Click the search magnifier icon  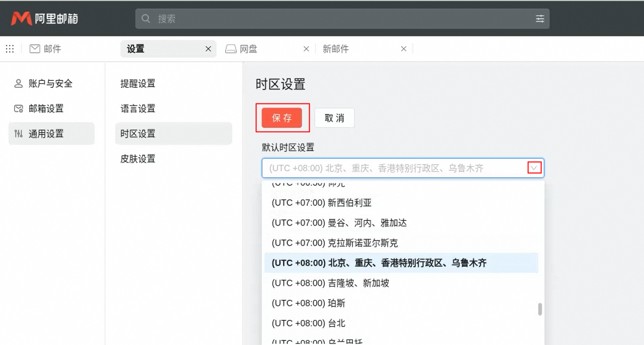point(146,19)
